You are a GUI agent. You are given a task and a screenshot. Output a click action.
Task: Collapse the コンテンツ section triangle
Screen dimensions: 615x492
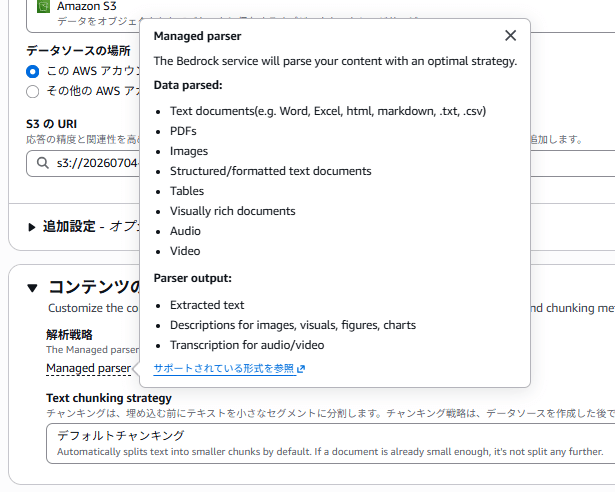33,288
